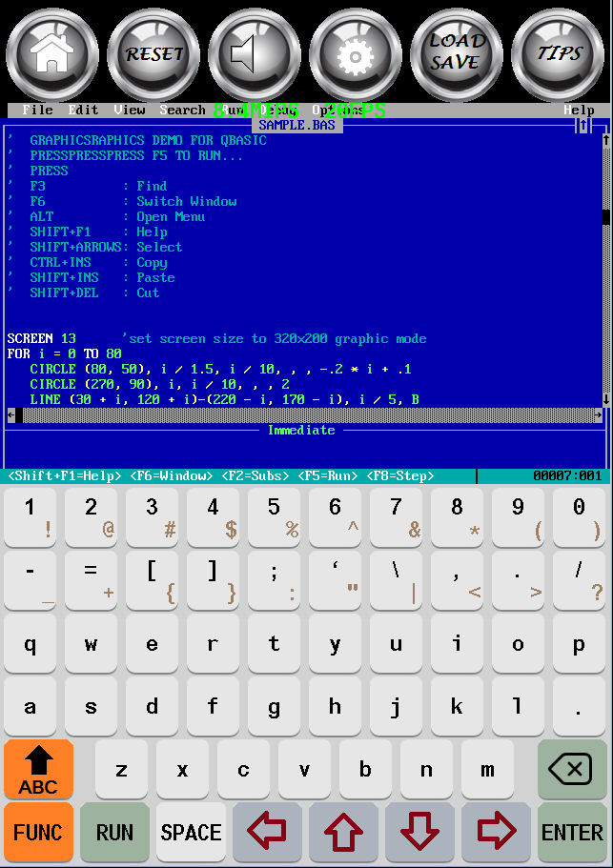Screen dimensions: 613x868
Task: Tap the ENTER key
Action: (x=572, y=832)
